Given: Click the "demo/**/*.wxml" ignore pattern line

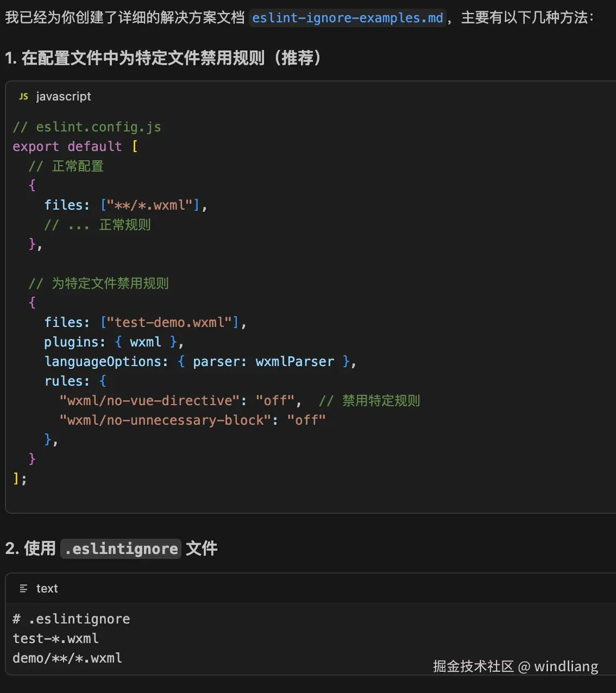Looking at the screenshot, I should click(x=67, y=658).
